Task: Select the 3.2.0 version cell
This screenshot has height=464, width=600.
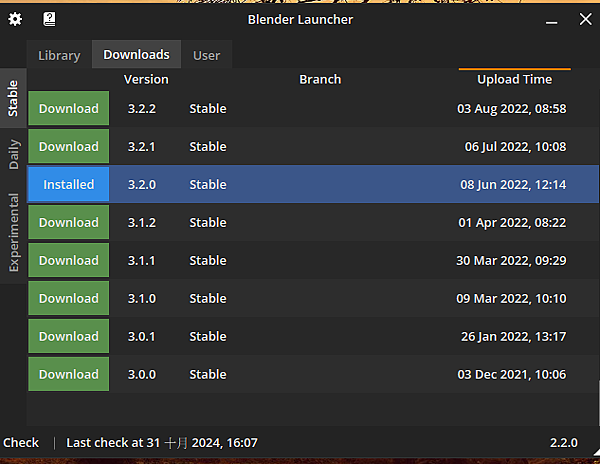Action: (142, 184)
